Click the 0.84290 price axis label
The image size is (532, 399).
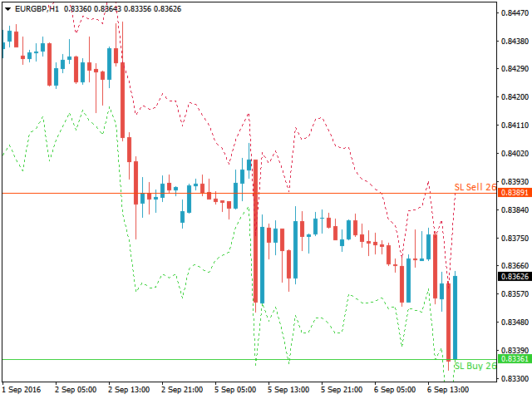tap(515, 69)
